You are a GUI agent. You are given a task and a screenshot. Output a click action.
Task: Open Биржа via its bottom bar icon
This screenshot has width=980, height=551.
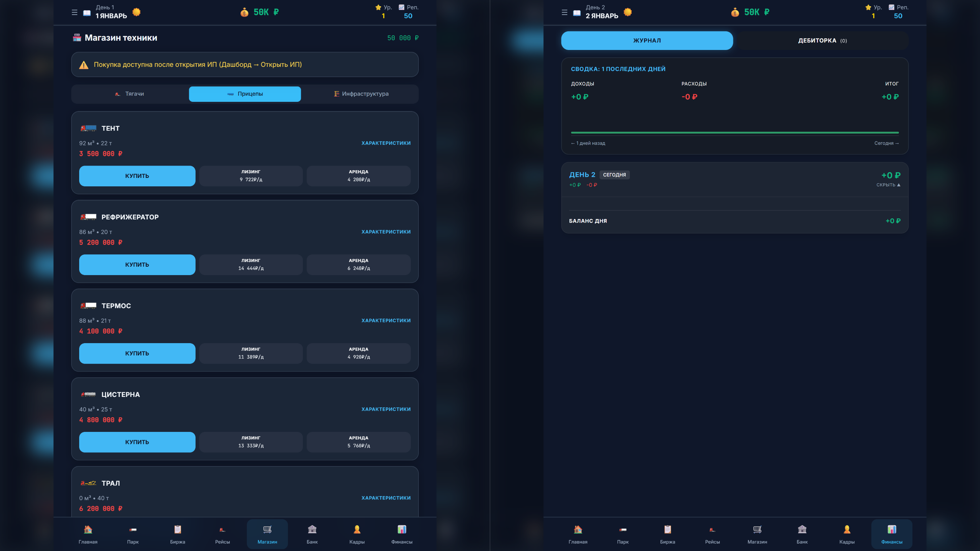178,534
